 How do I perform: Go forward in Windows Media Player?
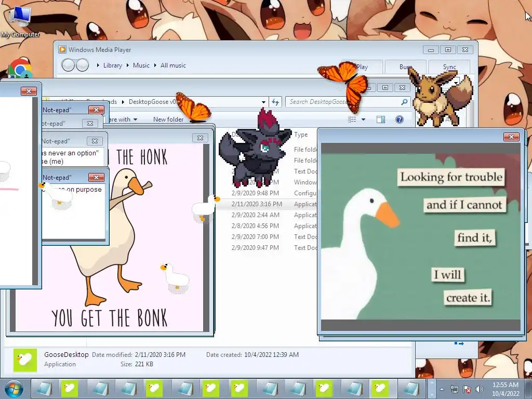82,65
